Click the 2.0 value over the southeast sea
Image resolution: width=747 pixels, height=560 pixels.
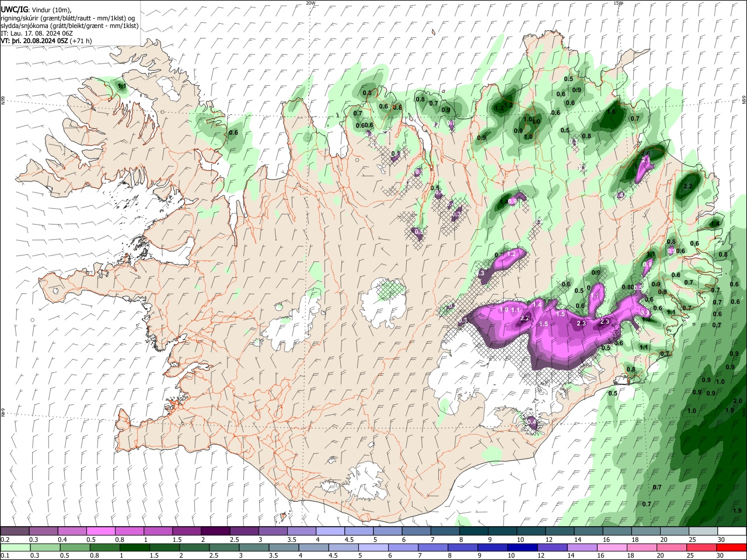click(x=737, y=401)
